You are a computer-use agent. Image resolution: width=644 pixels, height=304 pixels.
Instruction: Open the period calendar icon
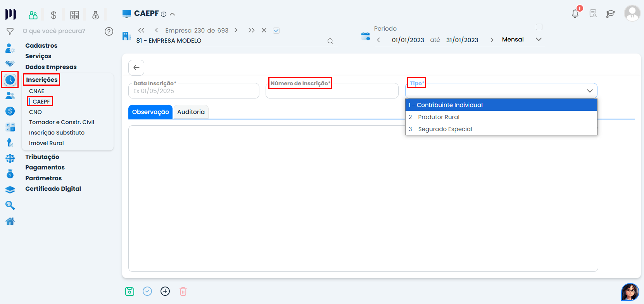click(x=366, y=36)
